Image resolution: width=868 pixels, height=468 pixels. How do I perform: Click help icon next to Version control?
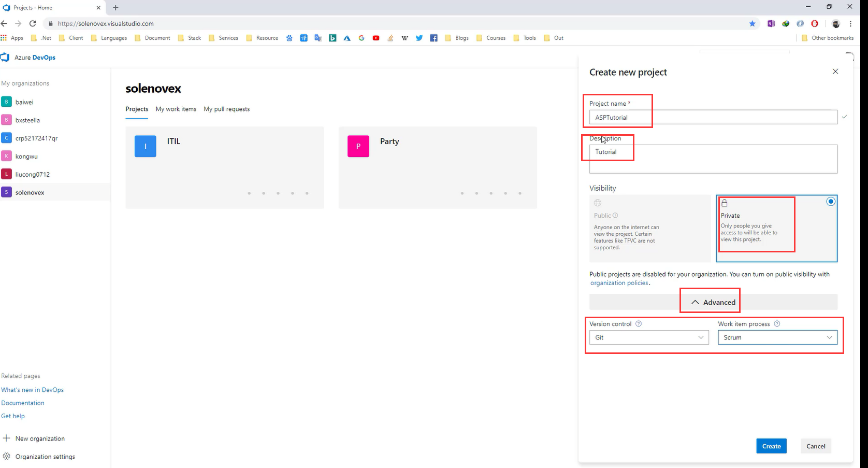[x=639, y=323]
